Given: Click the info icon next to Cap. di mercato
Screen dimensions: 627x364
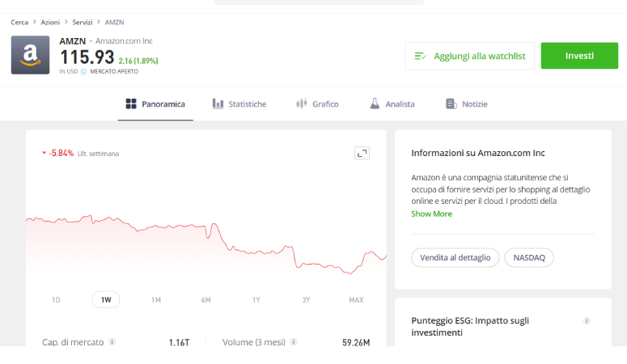Looking at the screenshot, I should point(112,342).
